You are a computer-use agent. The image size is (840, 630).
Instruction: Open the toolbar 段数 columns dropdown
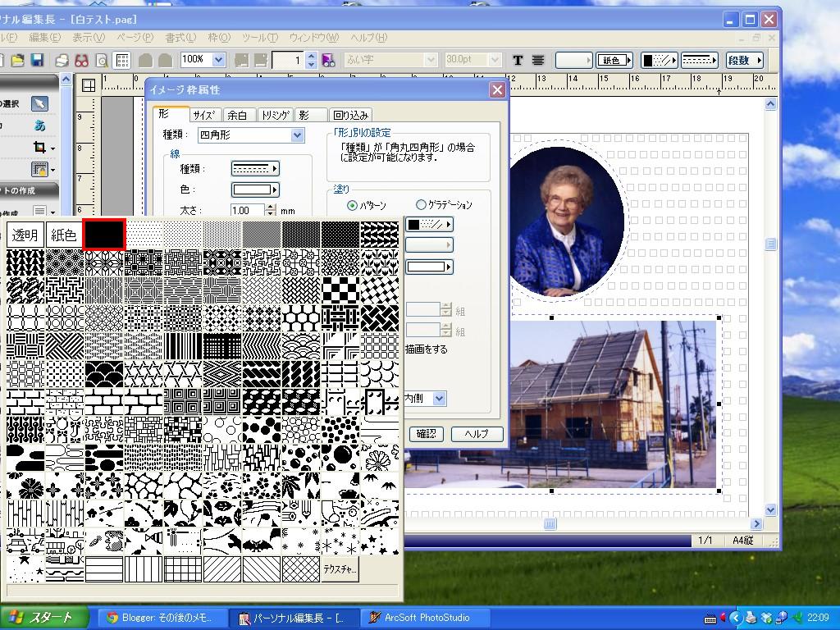[x=744, y=60]
